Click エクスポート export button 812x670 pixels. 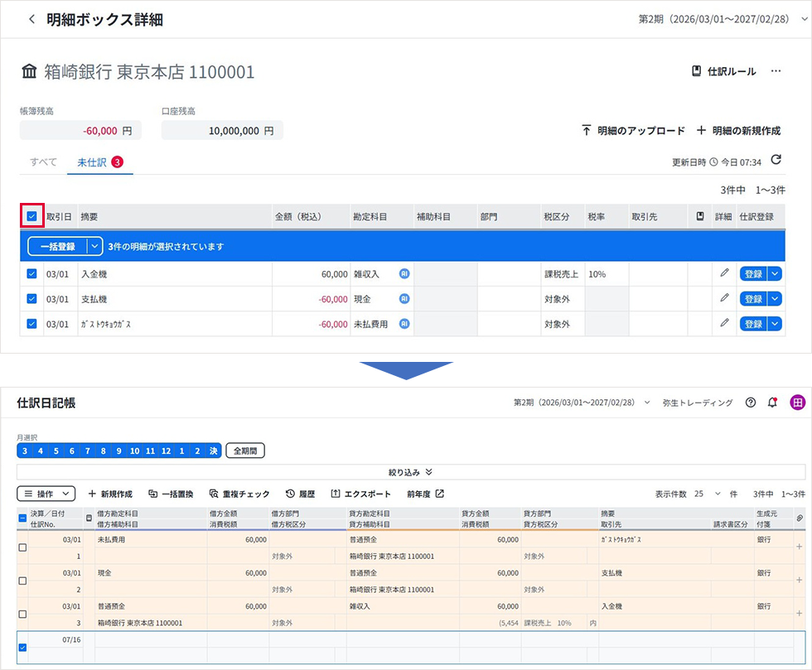(x=360, y=494)
